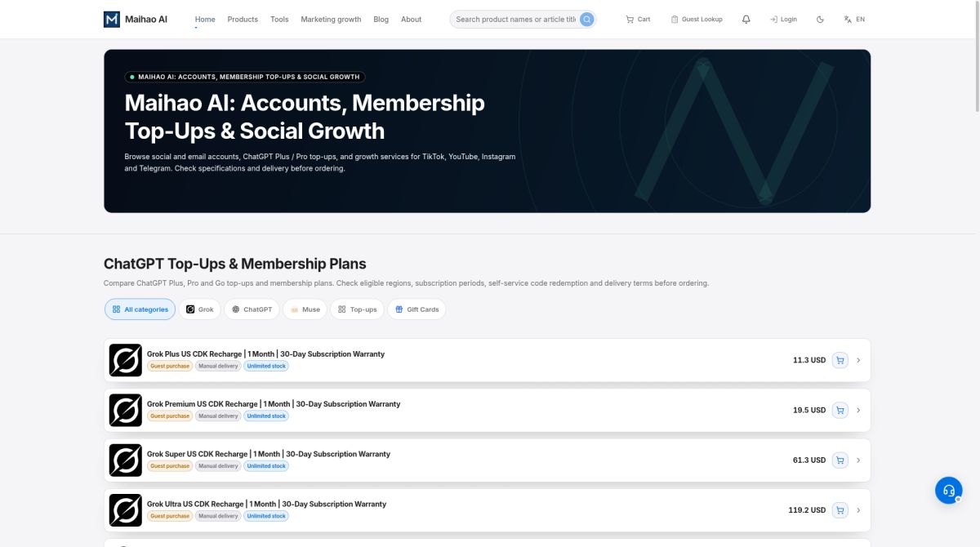Image resolution: width=980 pixels, height=547 pixels.
Task: Open Grok Ultra US CDK Recharge title
Action: [x=266, y=504]
